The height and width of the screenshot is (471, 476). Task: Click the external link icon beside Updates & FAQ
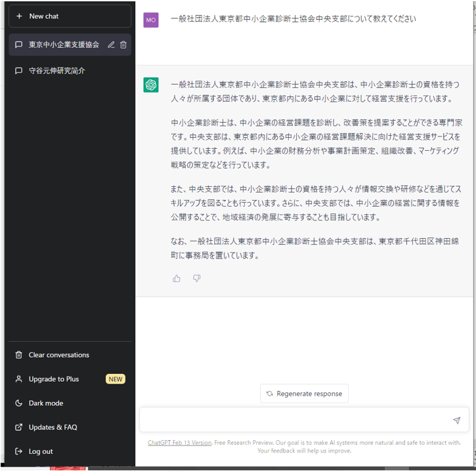coord(19,427)
